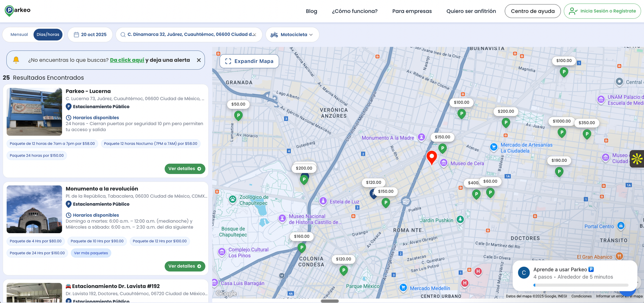Switch to Mensual rental mode
The image size is (644, 303).
point(19,34)
